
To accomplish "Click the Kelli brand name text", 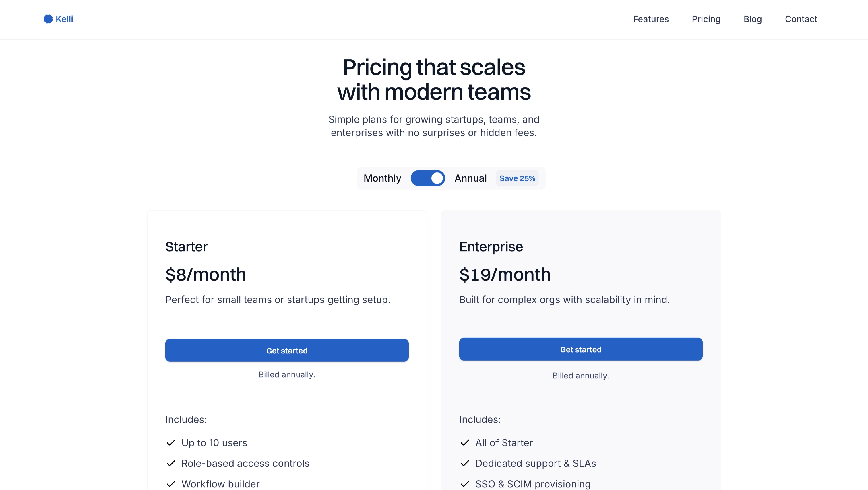I will (64, 19).
